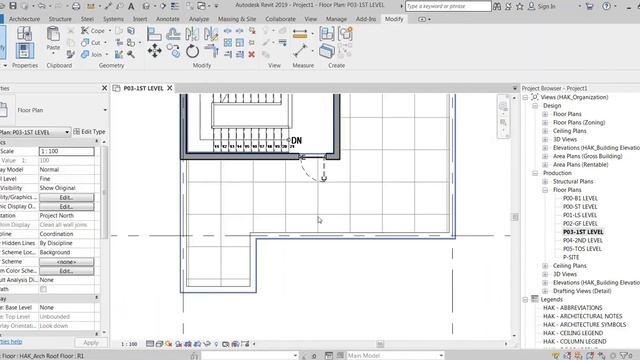Click the red Delete icon in Modify panel
The width and height of the screenshot is (640, 360).
click(x=251, y=54)
